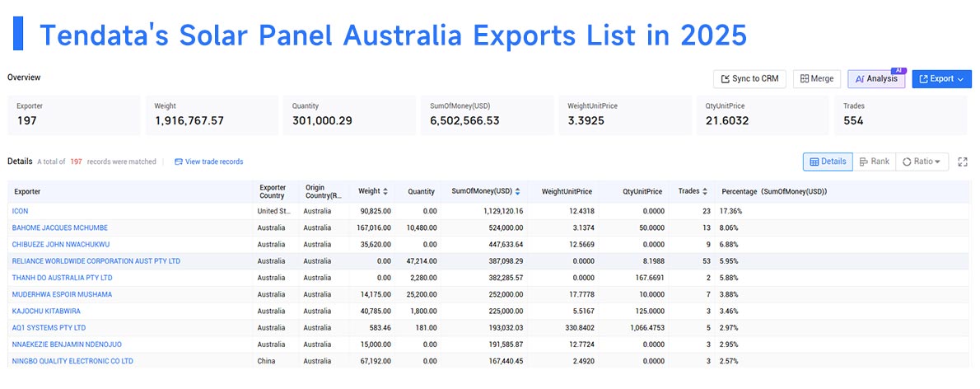The height and width of the screenshot is (389, 980).
Task: Open exporter KAJOCHU KITABWIRA
Action: [46, 311]
